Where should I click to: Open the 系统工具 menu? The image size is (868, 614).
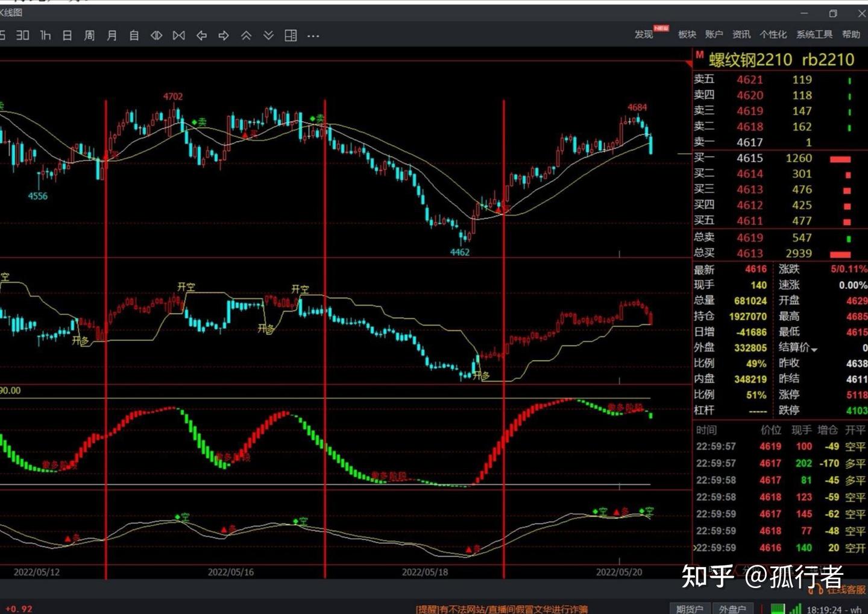[814, 34]
